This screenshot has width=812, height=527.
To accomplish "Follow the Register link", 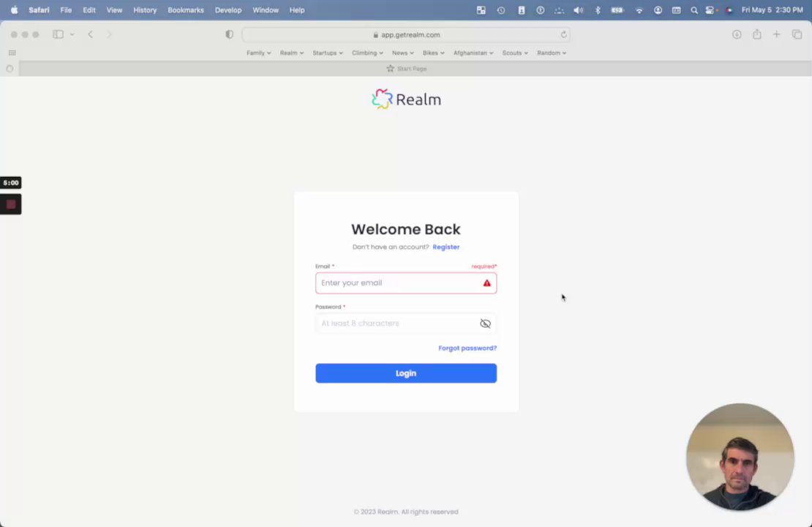I will point(446,247).
